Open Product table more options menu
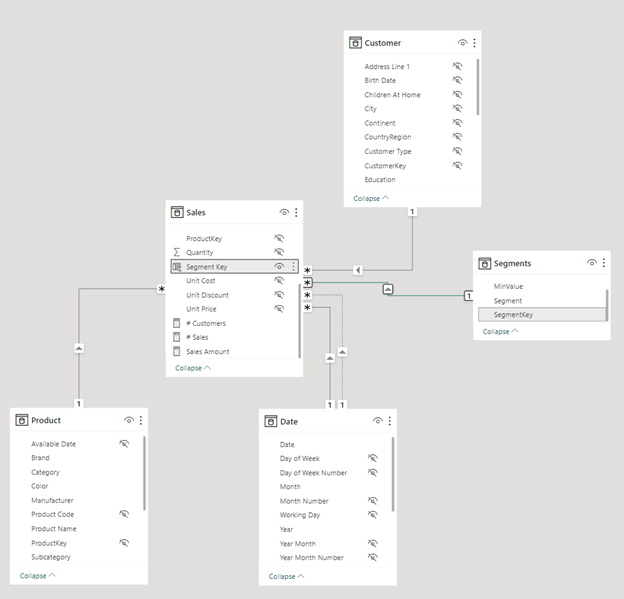Image resolution: width=624 pixels, height=599 pixels. tap(141, 420)
